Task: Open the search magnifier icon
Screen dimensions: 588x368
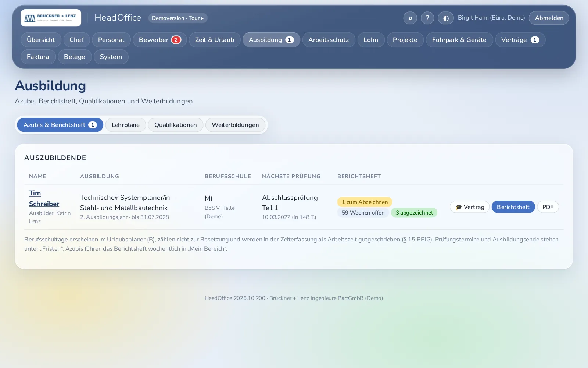Action: point(410,18)
